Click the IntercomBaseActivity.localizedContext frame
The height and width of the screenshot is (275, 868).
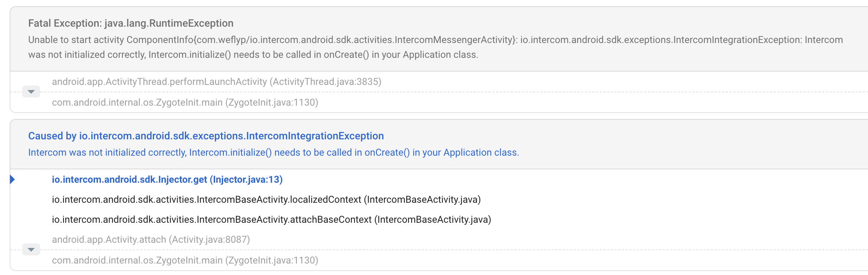266,199
